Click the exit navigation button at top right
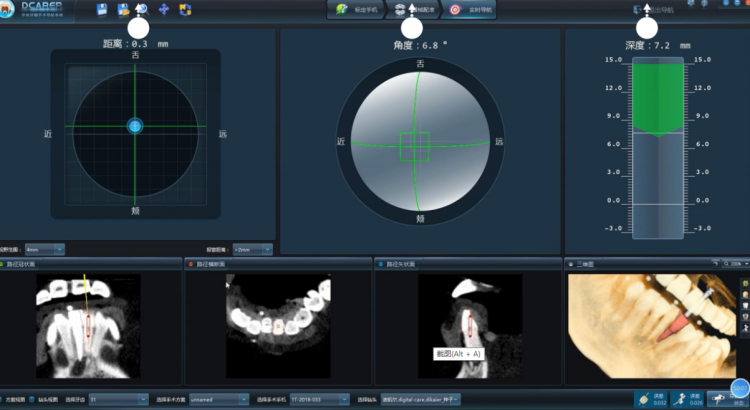 654,10
